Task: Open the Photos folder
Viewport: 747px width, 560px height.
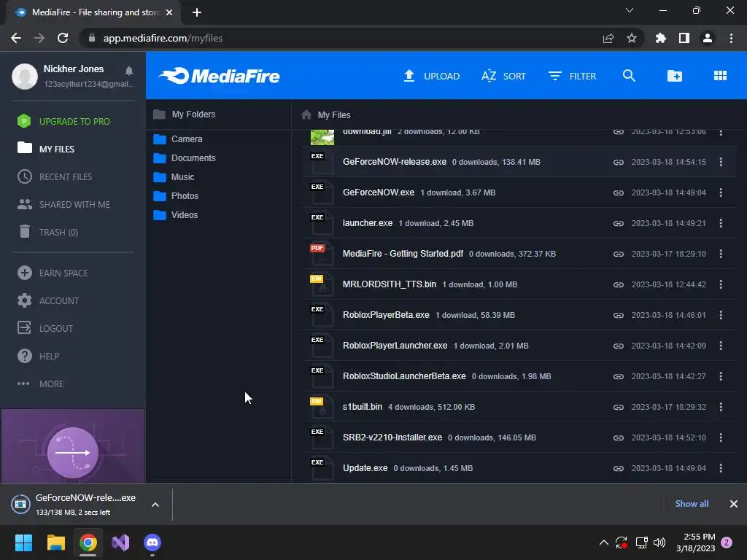Action: pos(176,196)
